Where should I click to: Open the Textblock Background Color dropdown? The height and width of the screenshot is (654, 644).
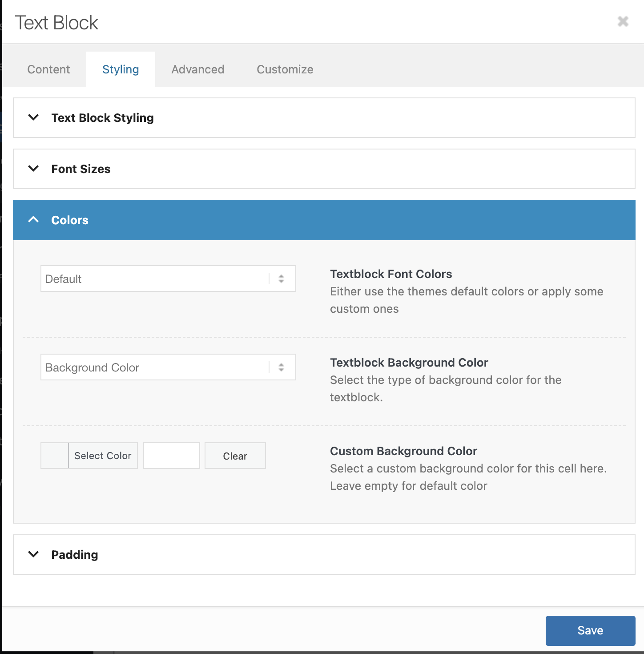(156, 367)
